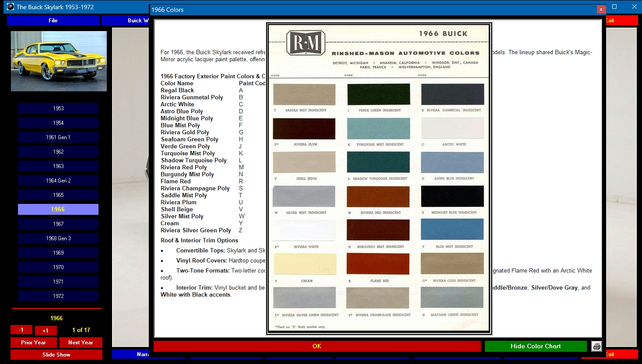
Task: Click the Shadow Turquoise Iridescent color chip
Action: pyautogui.click(x=379, y=163)
